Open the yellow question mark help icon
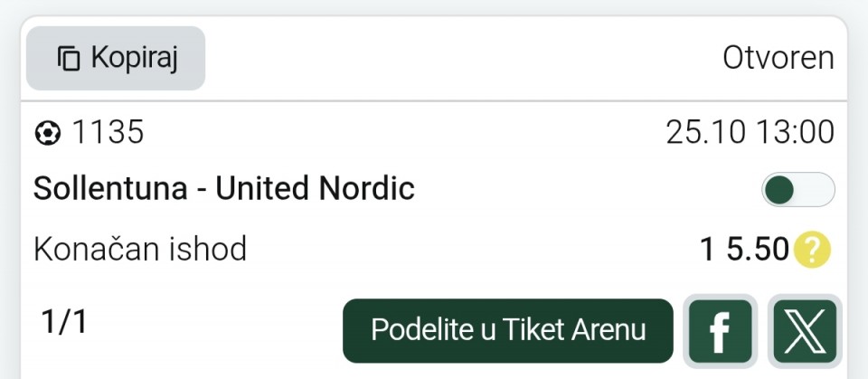This screenshot has width=868, height=379. coord(811,250)
